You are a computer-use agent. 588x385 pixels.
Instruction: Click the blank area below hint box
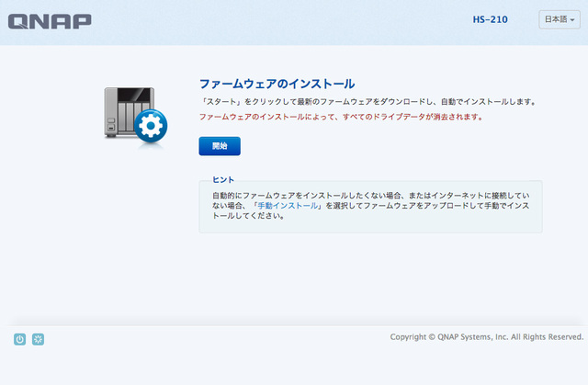(x=367, y=276)
